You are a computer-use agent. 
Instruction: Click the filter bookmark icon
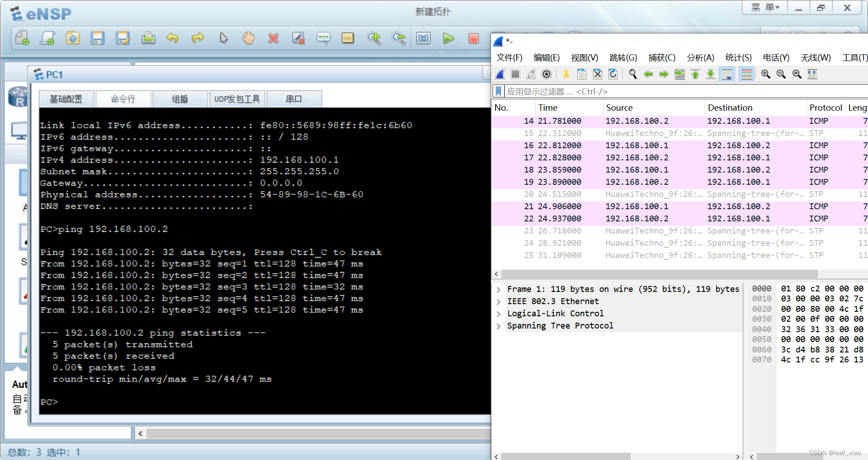click(498, 91)
